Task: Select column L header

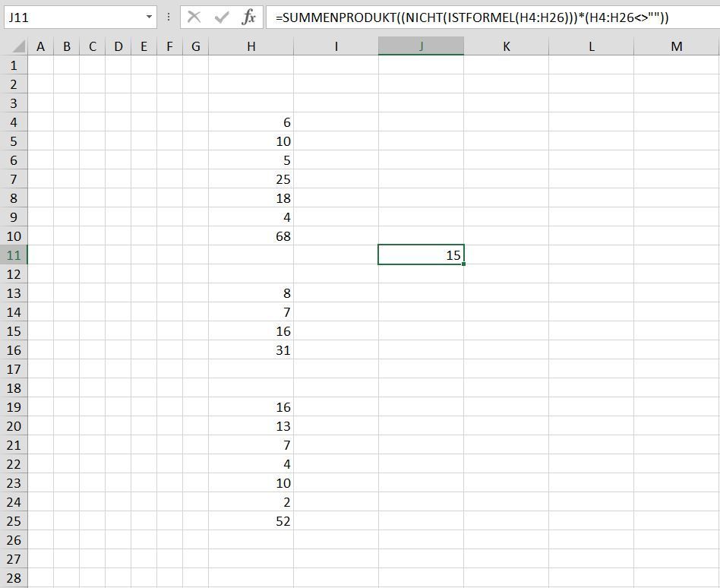Action: pos(591,46)
